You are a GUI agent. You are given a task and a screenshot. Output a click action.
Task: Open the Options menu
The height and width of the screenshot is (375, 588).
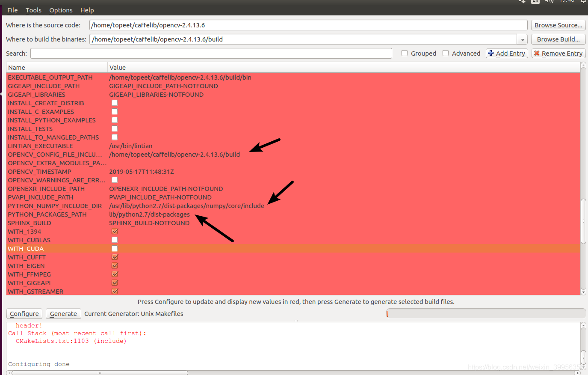pyautogui.click(x=61, y=10)
